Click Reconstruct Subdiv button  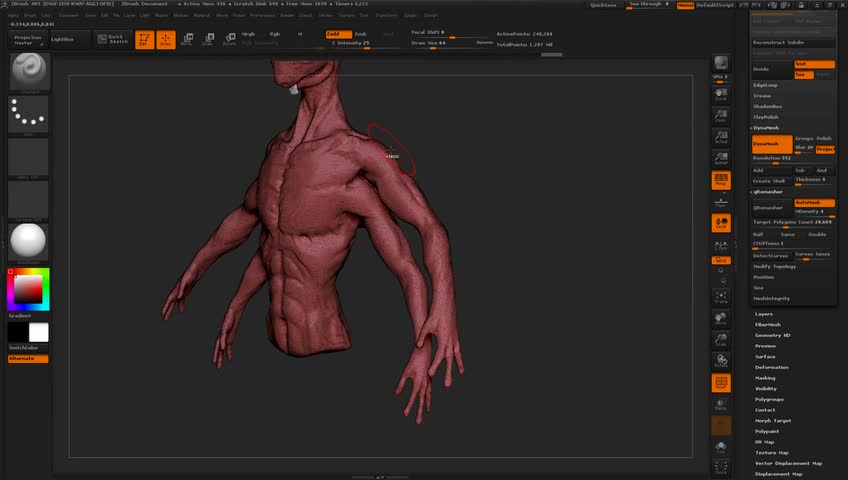click(793, 42)
